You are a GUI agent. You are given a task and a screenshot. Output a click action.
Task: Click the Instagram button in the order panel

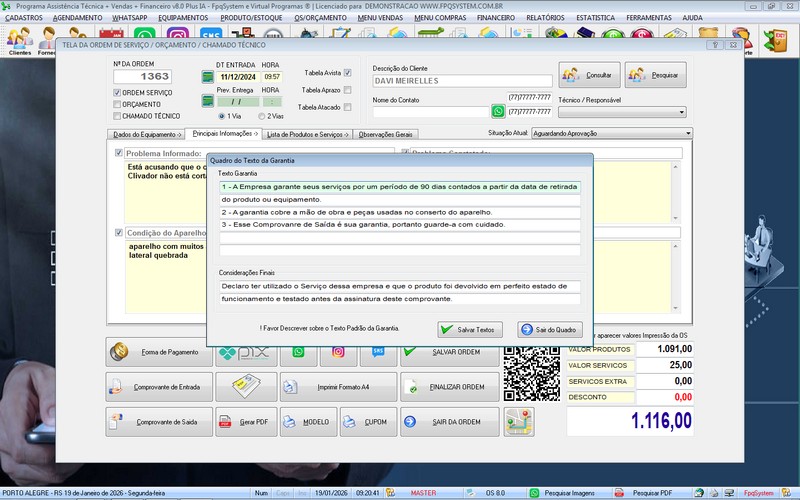coord(338,353)
